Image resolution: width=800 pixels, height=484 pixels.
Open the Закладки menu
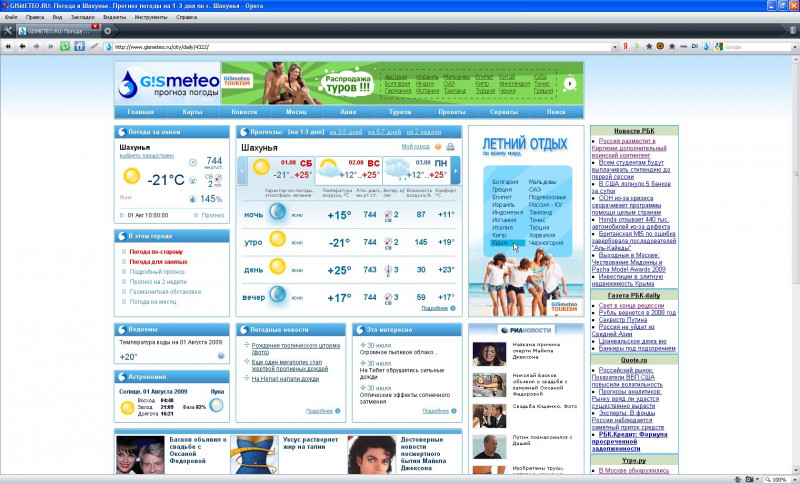pyautogui.click(x=83, y=17)
